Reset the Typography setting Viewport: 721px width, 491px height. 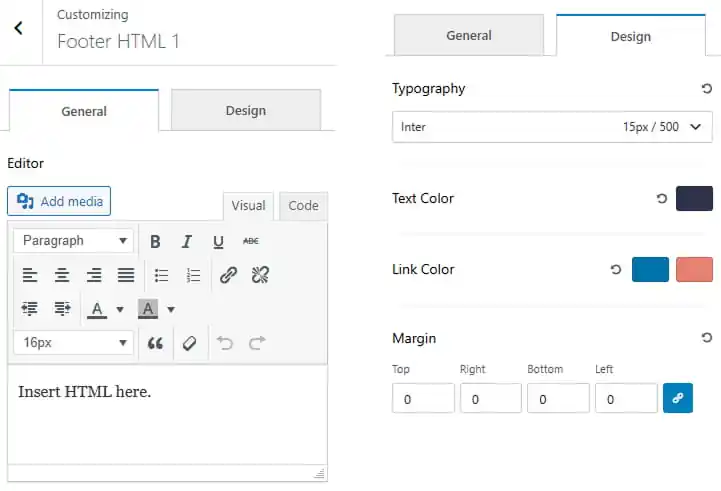click(707, 88)
